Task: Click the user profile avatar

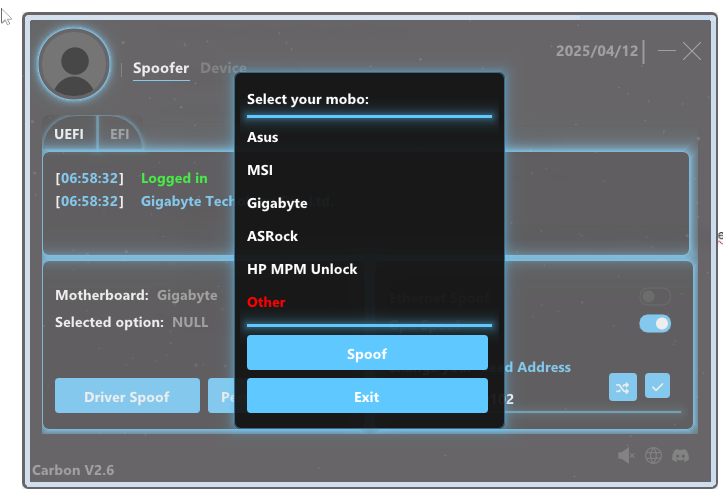Action: 73,64
